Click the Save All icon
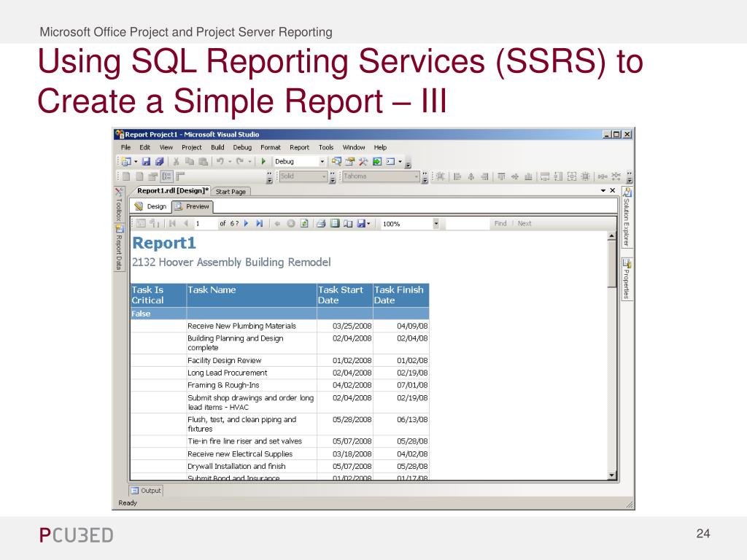Screen dimensions: 747x560 [160, 161]
